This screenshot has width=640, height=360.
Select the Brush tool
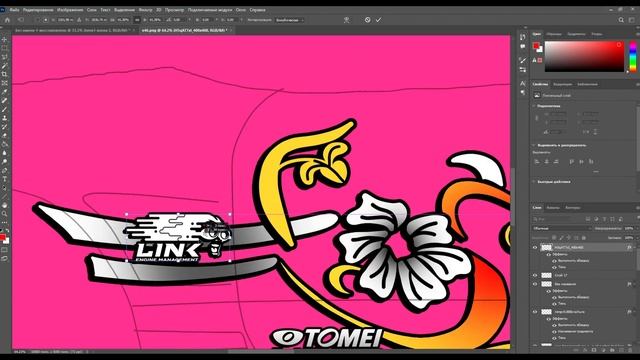(4, 109)
